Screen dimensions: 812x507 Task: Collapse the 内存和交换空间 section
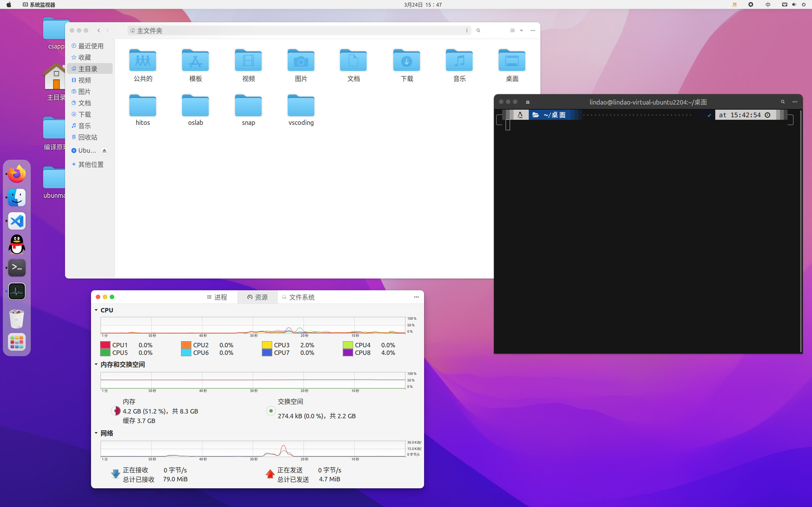pos(96,364)
